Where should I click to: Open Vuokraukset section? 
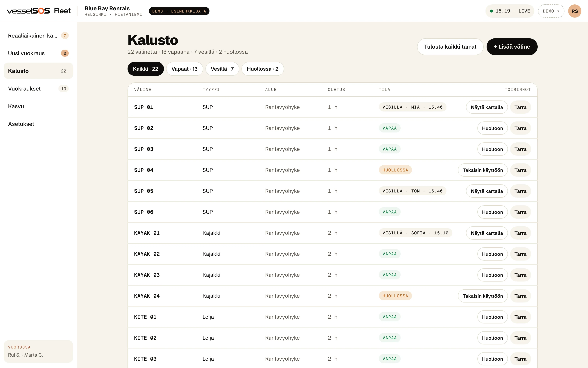(x=38, y=89)
